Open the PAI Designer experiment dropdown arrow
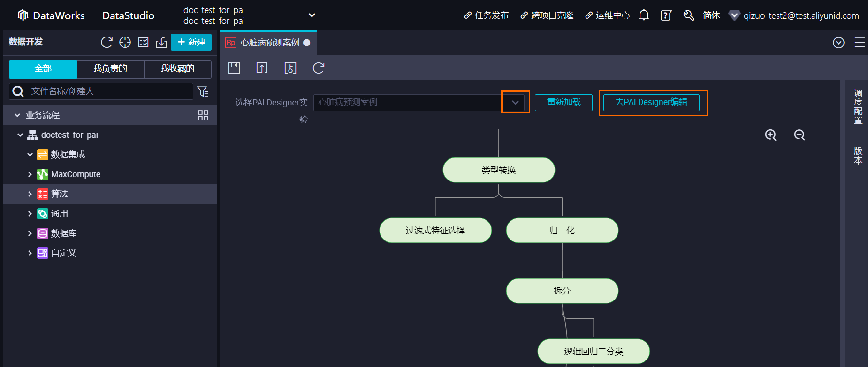 point(515,102)
